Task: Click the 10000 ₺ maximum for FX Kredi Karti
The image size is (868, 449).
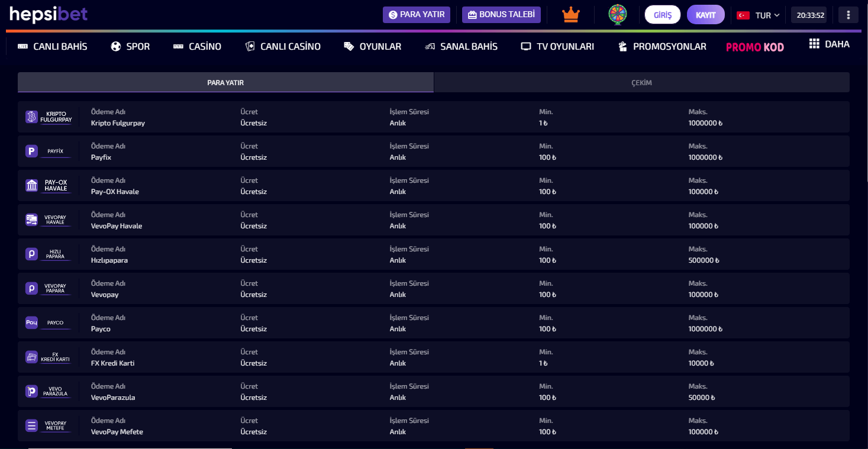Action: [702, 363]
